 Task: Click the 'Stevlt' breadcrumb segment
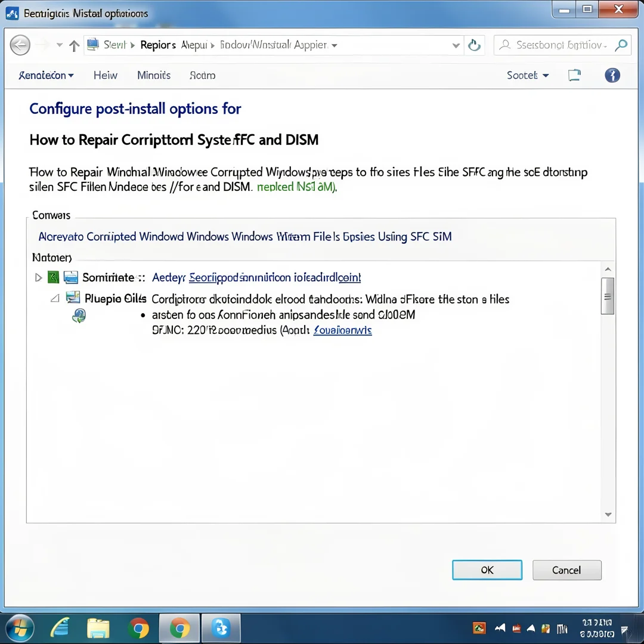coord(115,44)
